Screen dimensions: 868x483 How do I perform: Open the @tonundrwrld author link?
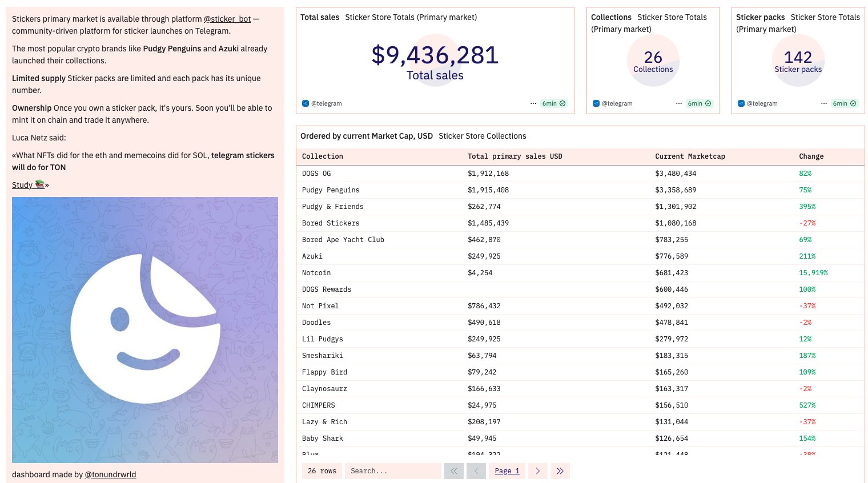coord(110,474)
